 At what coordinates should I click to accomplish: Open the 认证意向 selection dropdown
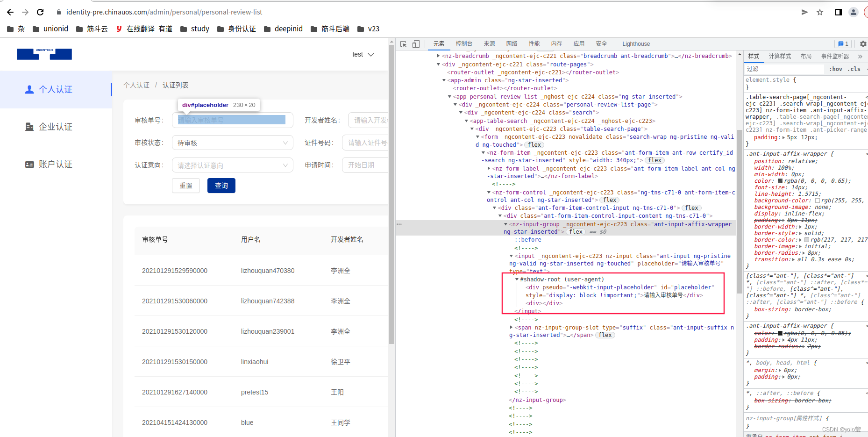pos(232,165)
